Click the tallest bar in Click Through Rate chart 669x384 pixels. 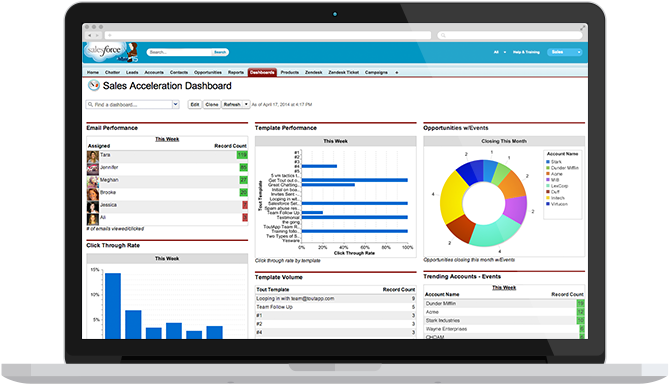coord(113,306)
